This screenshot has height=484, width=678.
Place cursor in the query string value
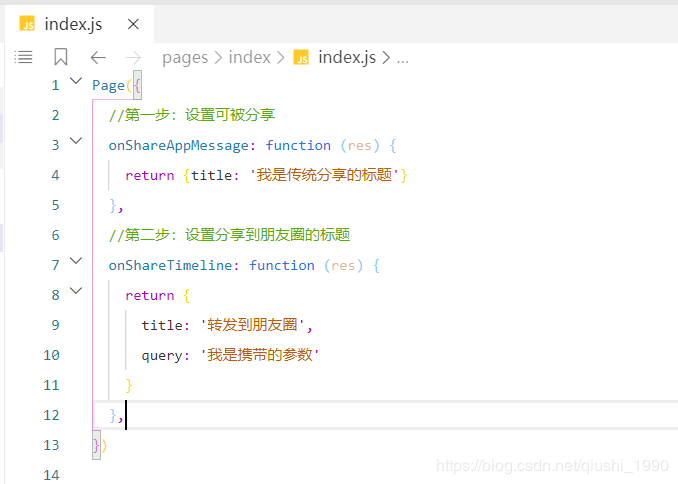coord(260,355)
